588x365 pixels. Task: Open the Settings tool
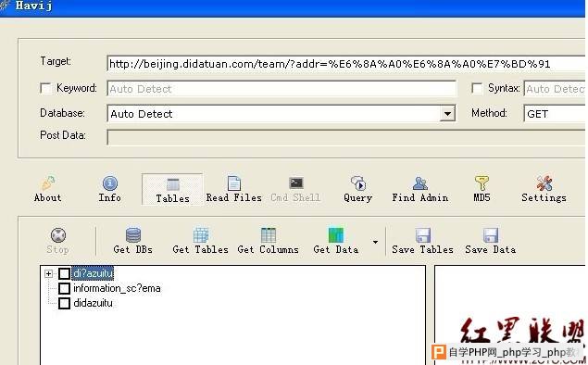[x=544, y=189]
